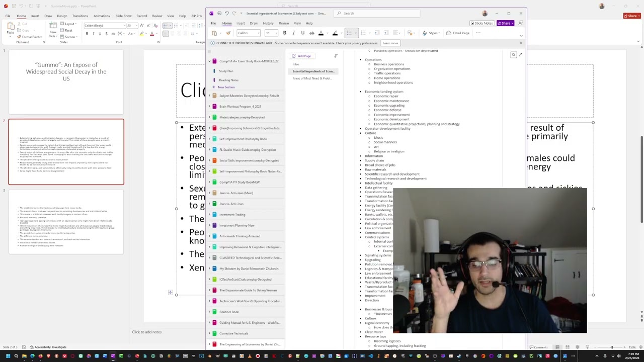Click OneNote Paste clipboard icon

coord(215,33)
